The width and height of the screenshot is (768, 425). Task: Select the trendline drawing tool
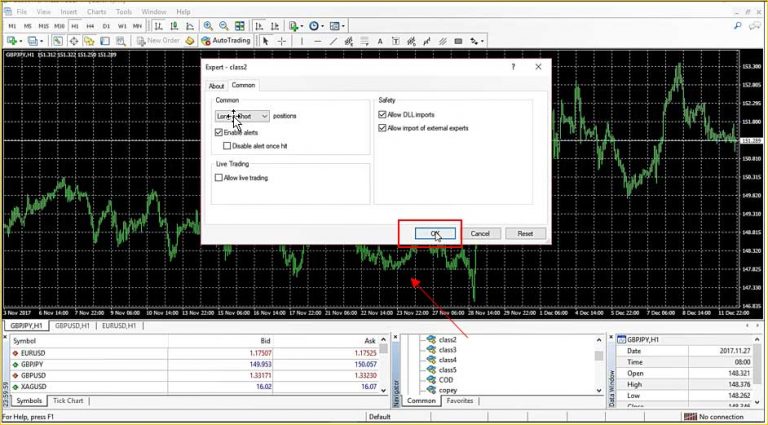tap(333, 41)
